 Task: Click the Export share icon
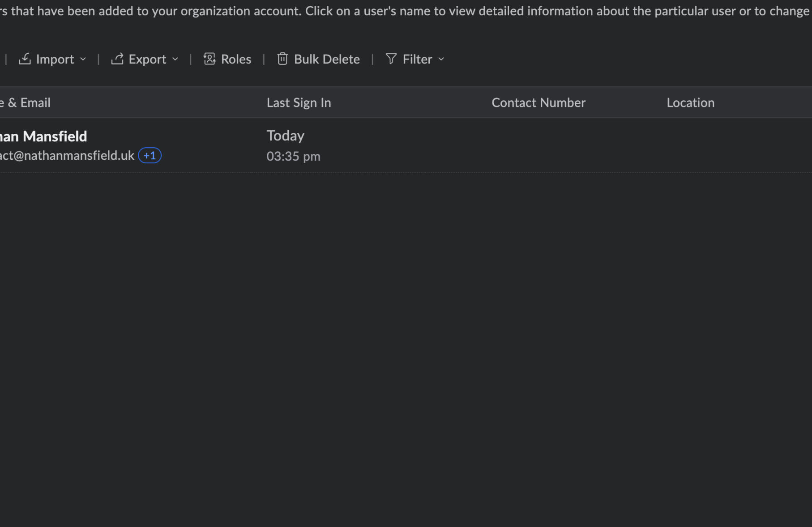117,59
